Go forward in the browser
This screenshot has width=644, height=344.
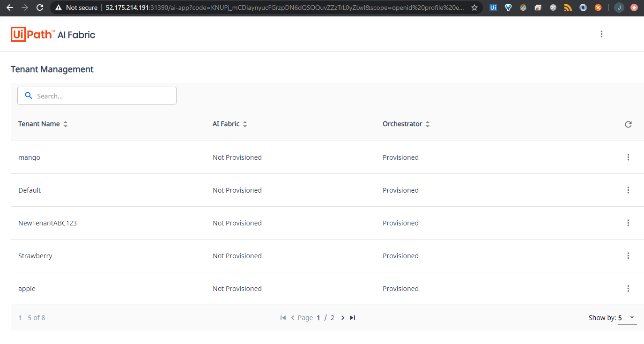click(x=25, y=7)
